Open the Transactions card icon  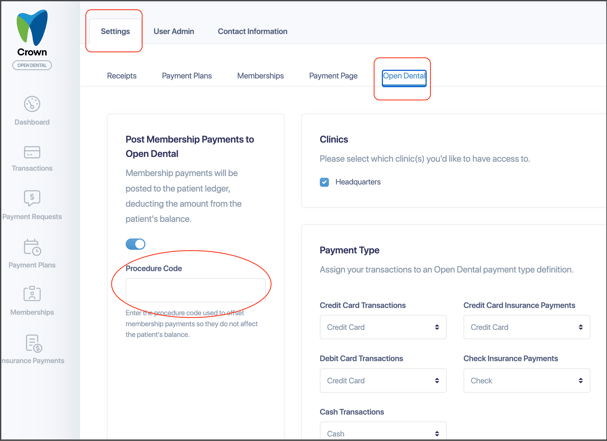tap(32, 152)
